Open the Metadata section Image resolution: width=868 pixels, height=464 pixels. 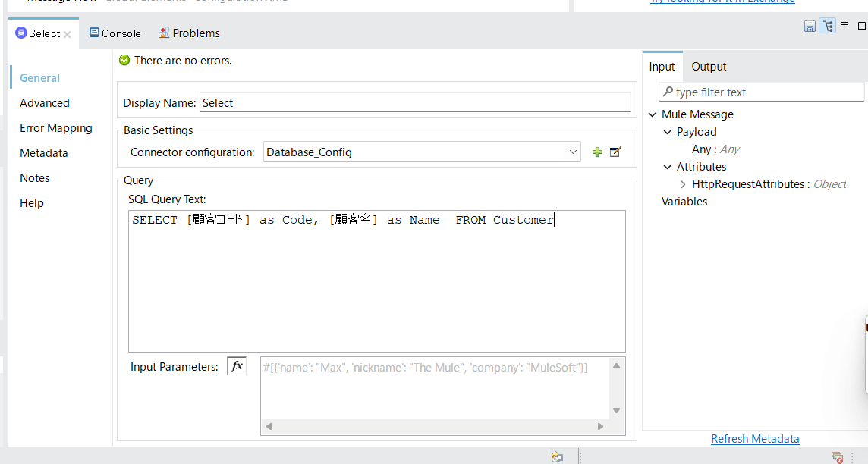(x=44, y=152)
